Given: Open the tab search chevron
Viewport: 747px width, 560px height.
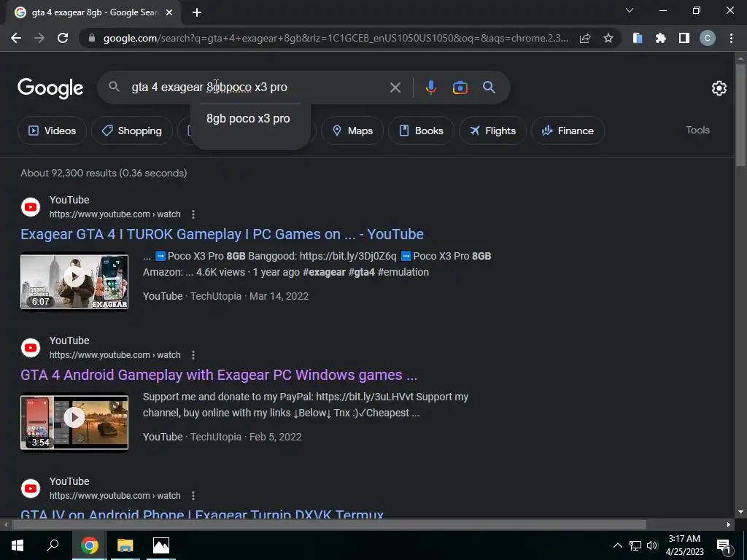Looking at the screenshot, I should pos(630,10).
